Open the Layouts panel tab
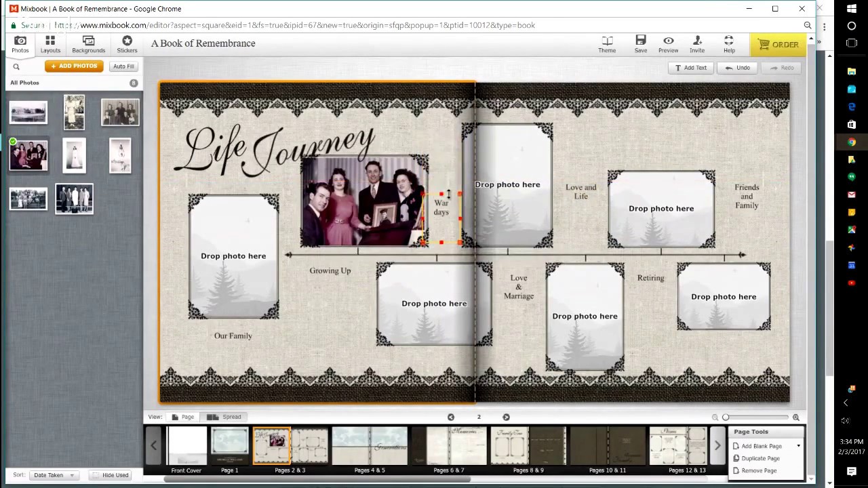This screenshot has width=868, height=488. (x=50, y=45)
